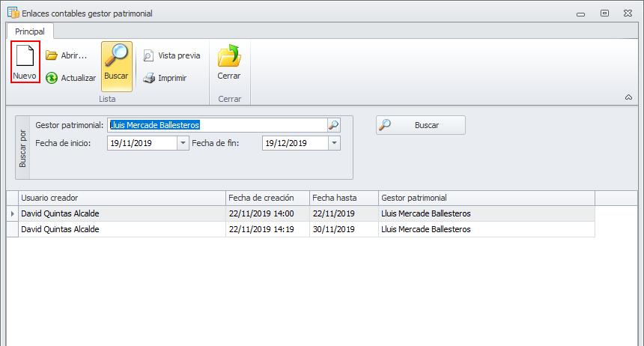Focus the Gestor patrimonial text field
The width and height of the screenshot is (644, 346).
[217, 125]
